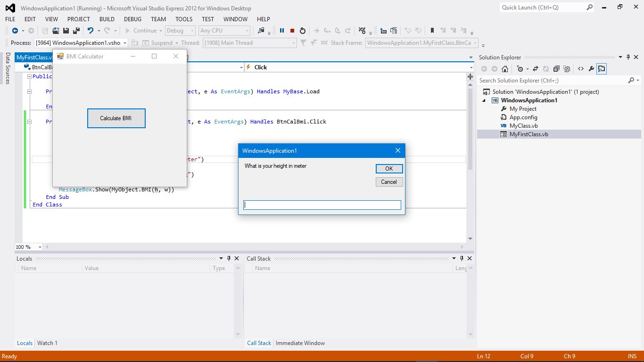Restart the debugging session icon
The image size is (644, 362).
point(303,31)
